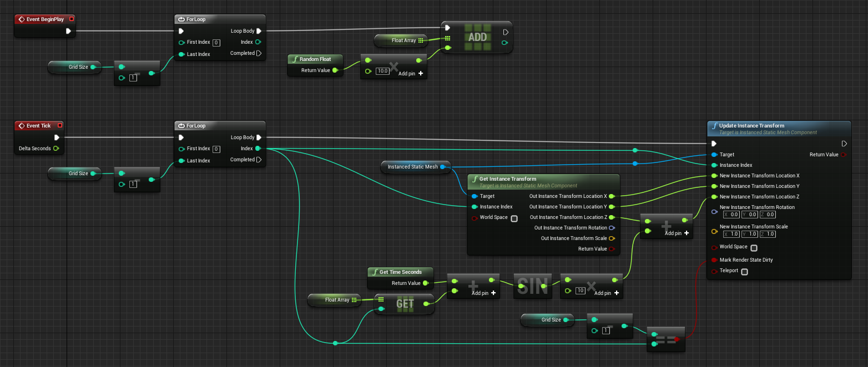Enable World Space on Get Instance Transform
The width and height of the screenshot is (868, 367).
(x=514, y=218)
